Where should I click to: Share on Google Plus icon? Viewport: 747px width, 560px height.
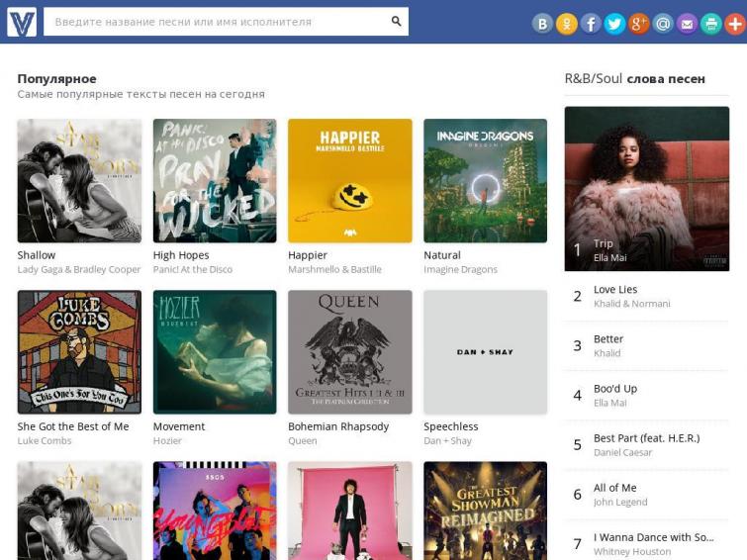(639, 24)
